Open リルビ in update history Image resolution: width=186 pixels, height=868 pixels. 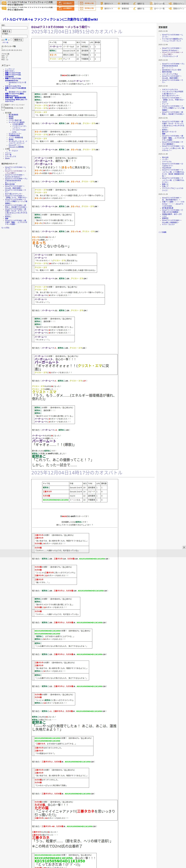click(164, 216)
